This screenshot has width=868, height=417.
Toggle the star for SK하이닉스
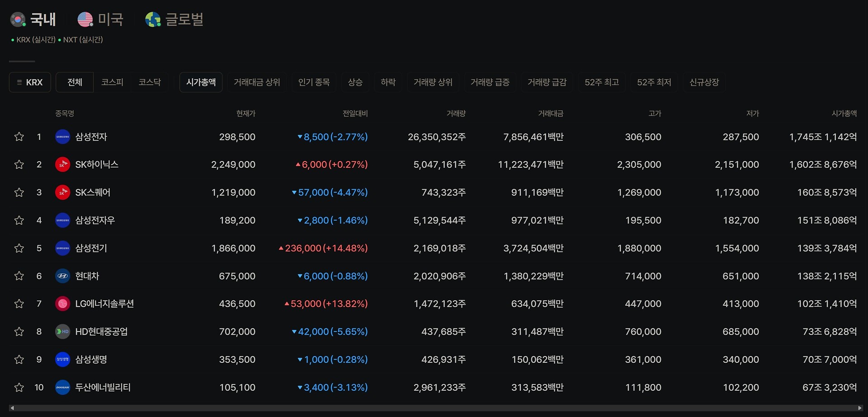[x=19, y=165]
